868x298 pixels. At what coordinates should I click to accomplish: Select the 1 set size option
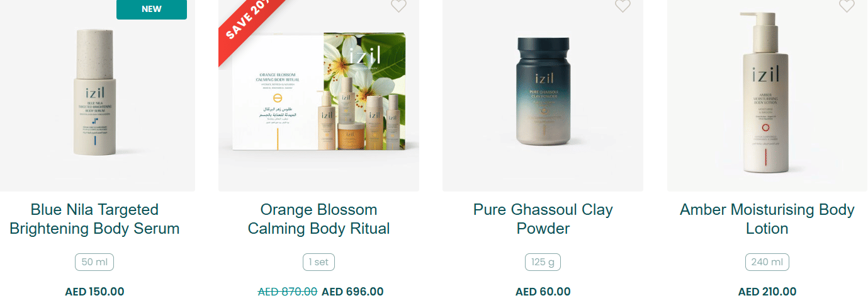318,262
